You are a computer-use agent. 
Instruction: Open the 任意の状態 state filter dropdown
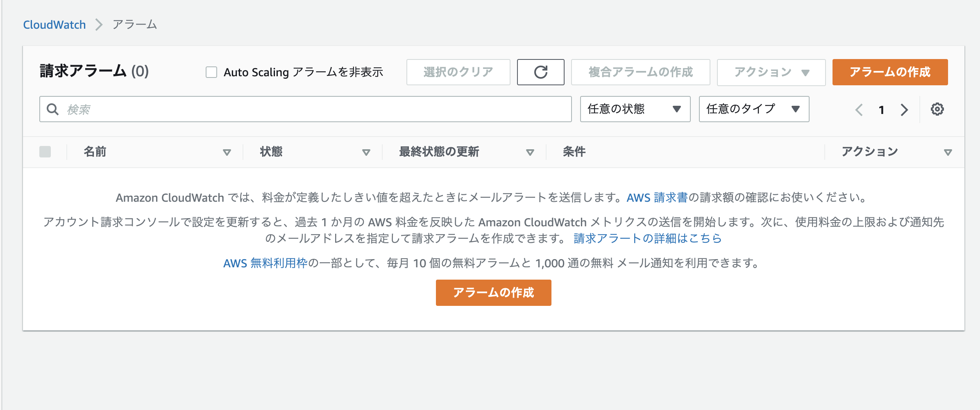coord(635,109)
